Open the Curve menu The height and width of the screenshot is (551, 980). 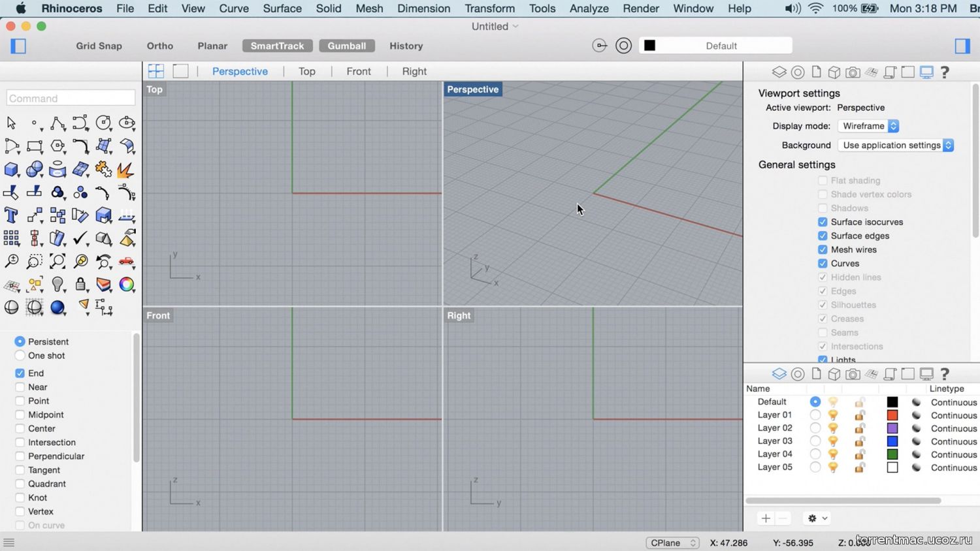point(234,8)
